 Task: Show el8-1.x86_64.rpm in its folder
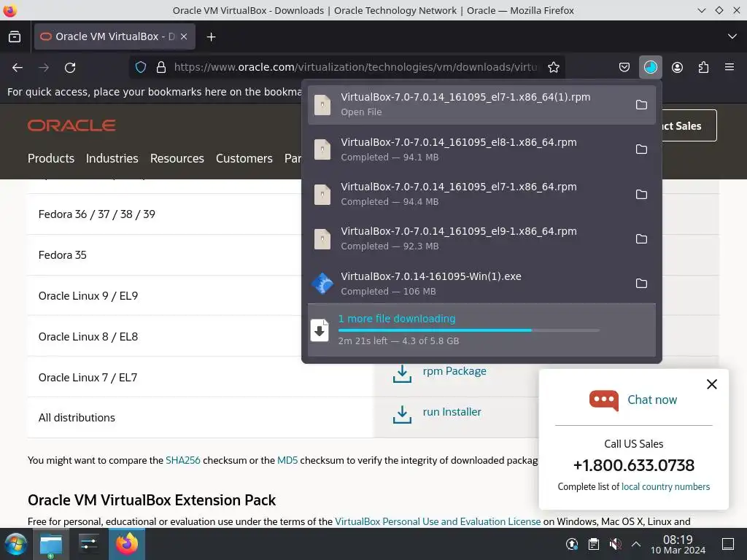coord(641,149)
